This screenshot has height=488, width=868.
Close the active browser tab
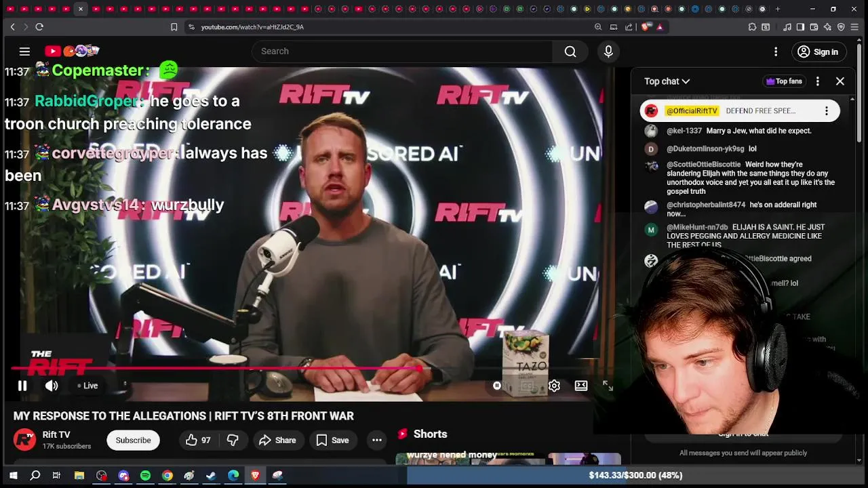(x=80, y=9)
